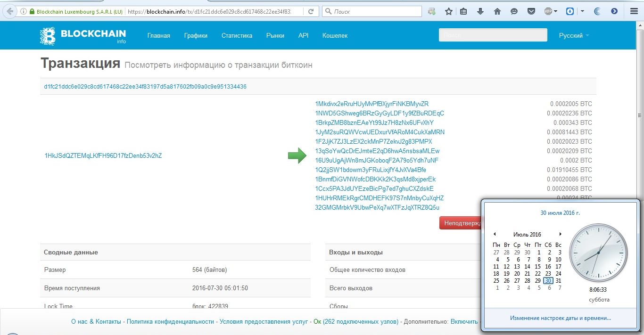Click the Изменение настроек даты и времени link
Viewport: 644px width, 335px height.
560,318
